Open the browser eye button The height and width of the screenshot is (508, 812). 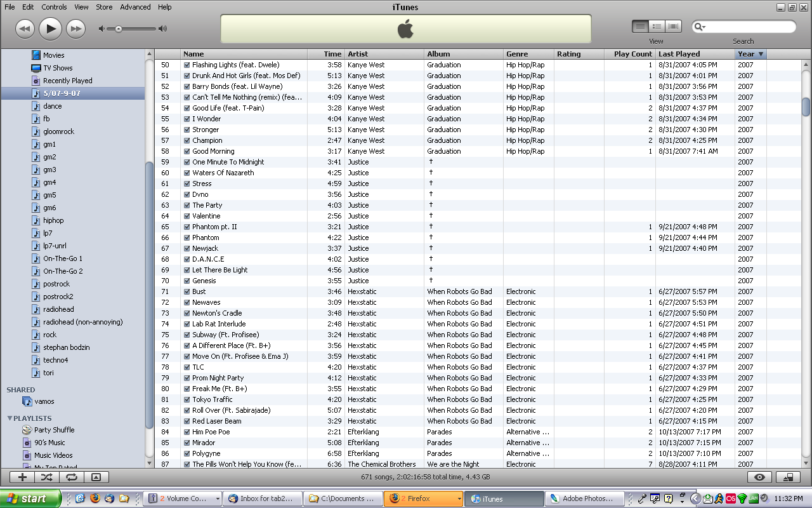tap(759, 478)
